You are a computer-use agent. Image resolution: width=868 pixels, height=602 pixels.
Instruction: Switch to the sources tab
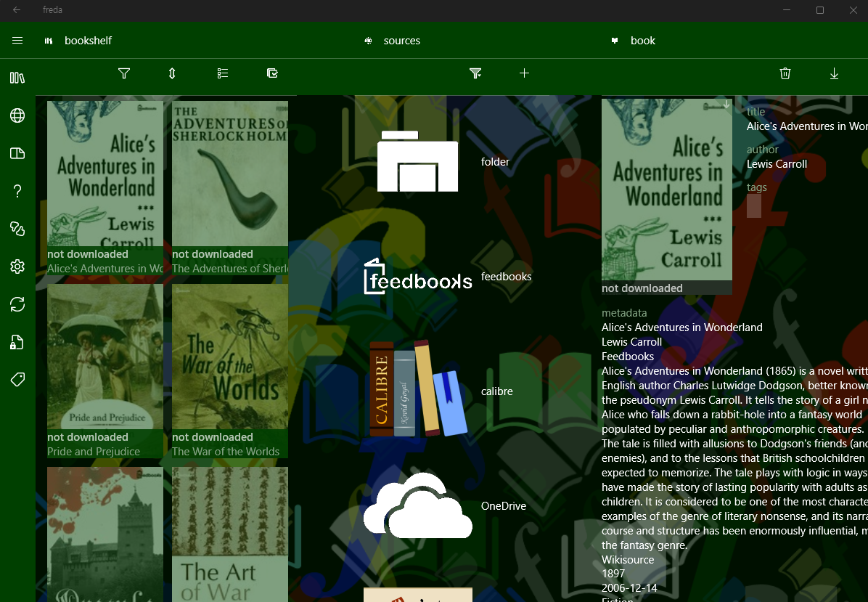click(x=392, y=41)
